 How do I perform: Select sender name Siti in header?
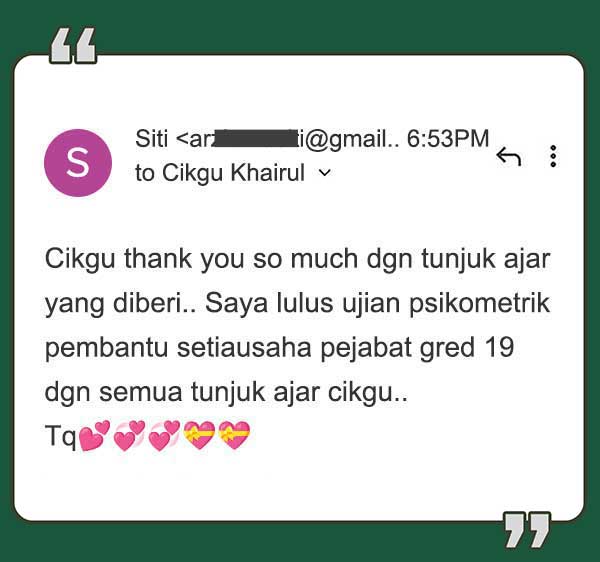pyautogui.click(x=151, y=138)
